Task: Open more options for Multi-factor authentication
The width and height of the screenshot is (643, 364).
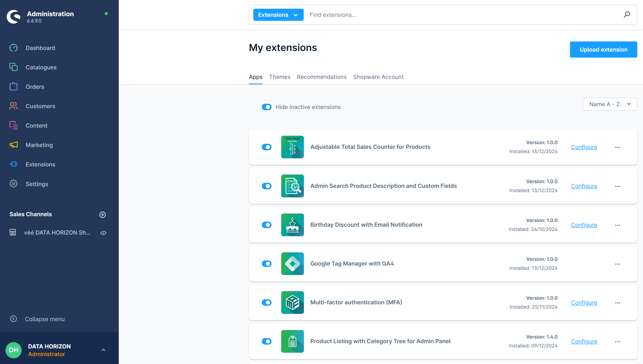Action: (618, 303)
